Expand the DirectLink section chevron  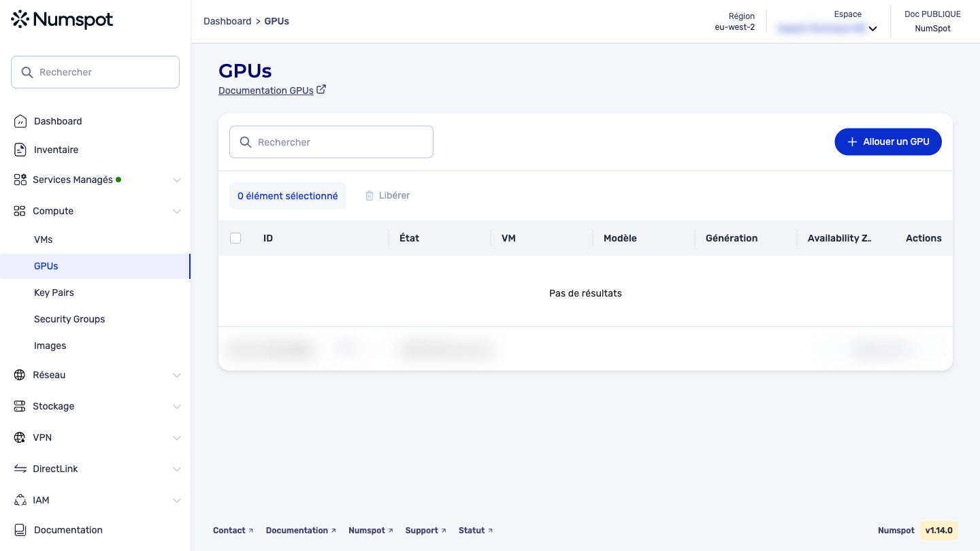point(177,469)
